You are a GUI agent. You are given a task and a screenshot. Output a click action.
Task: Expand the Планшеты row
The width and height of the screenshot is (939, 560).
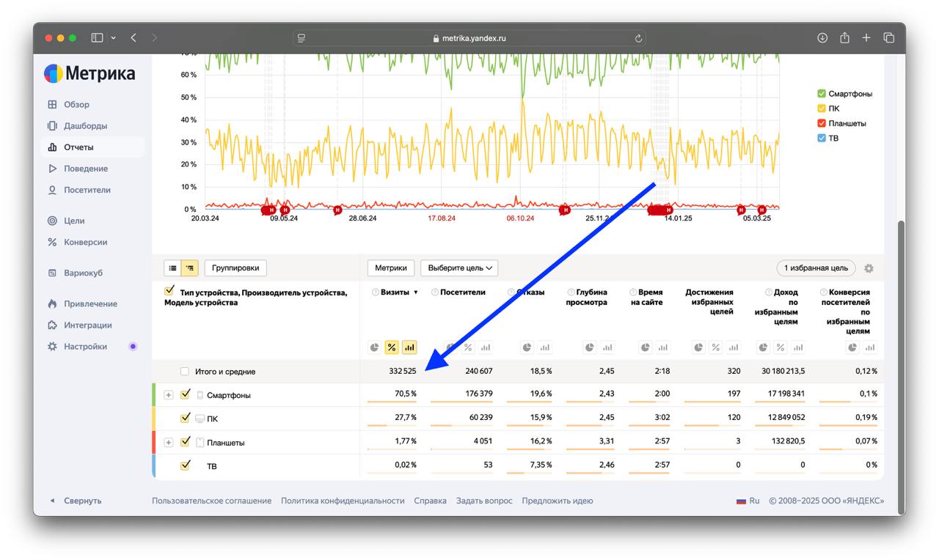169,443
